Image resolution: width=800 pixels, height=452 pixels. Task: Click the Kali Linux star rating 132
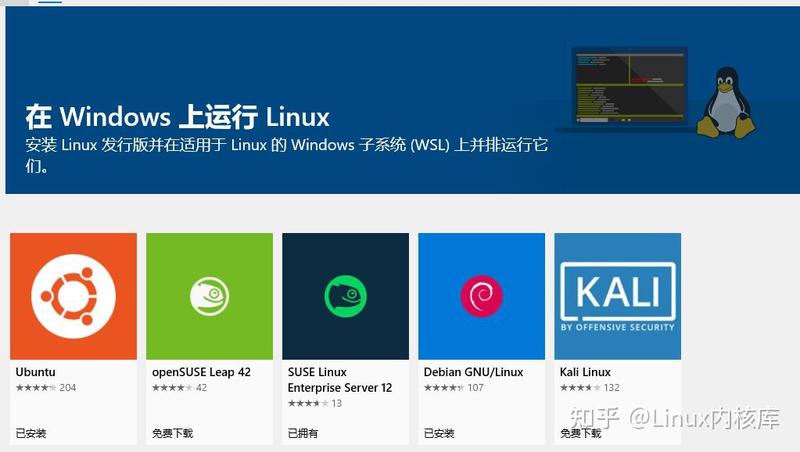[590, 388]
